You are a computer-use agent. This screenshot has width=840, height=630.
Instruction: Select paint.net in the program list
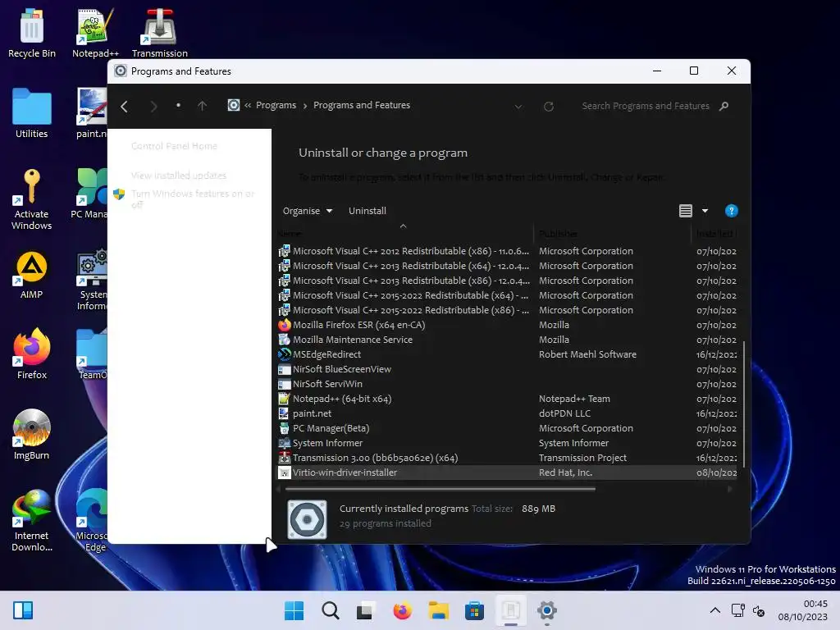pos(507,413)
